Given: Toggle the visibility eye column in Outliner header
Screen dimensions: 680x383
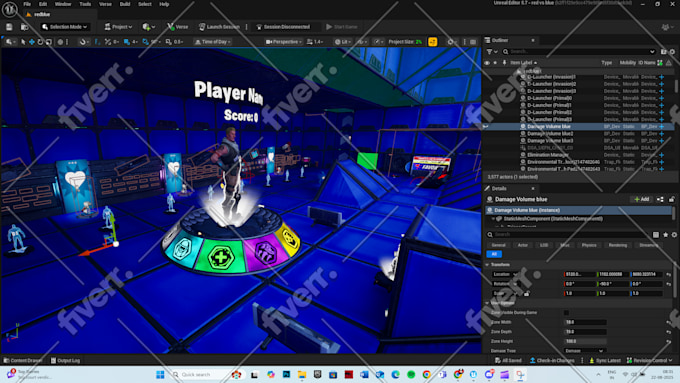Looking at the screenshot, I should click(x=487, y=63).
